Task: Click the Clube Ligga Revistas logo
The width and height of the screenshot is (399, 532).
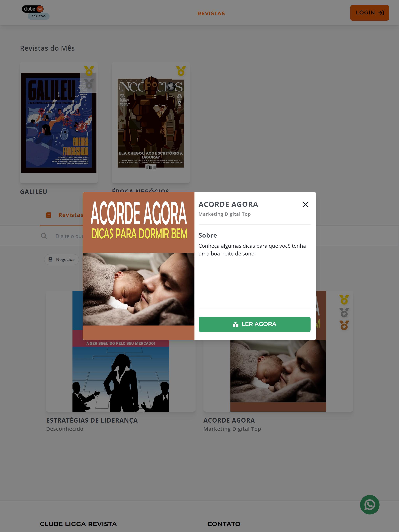Action: coord(35,12)
